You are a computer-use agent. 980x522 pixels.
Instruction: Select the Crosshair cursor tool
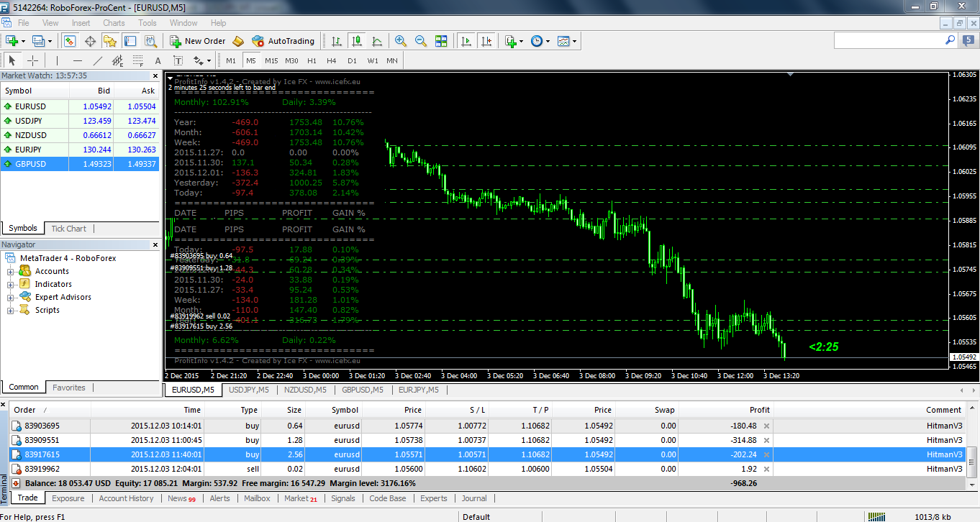coord(32,60)
